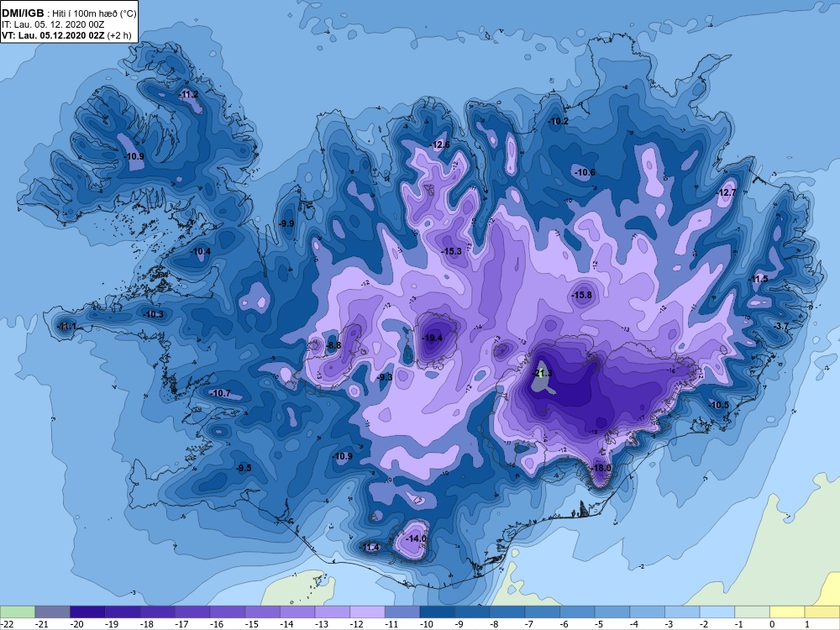Click the -16 legend color swatch
The height and width of the screenshot is (630, 840).
[x=227, y=612]
